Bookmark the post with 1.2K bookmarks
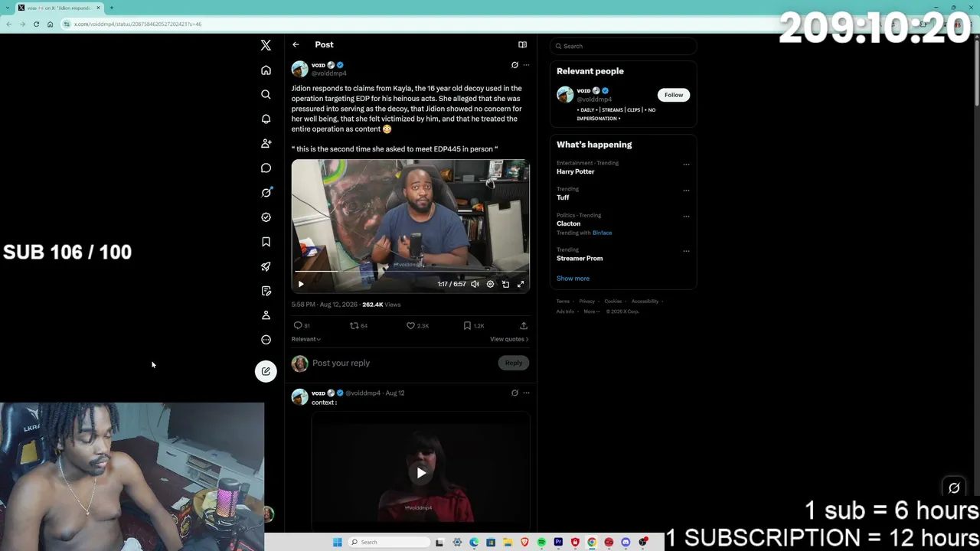 (x=474, y=326)
